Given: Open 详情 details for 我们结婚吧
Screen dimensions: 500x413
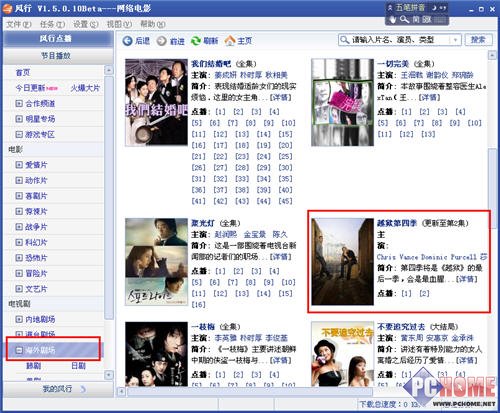Looking at the screenshot, I should point(281,97).
